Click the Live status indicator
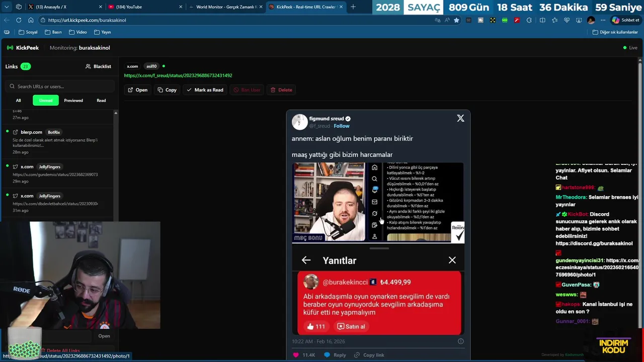Image resolution: width=644 pixels, height=362 pixels. click(630, 48)
